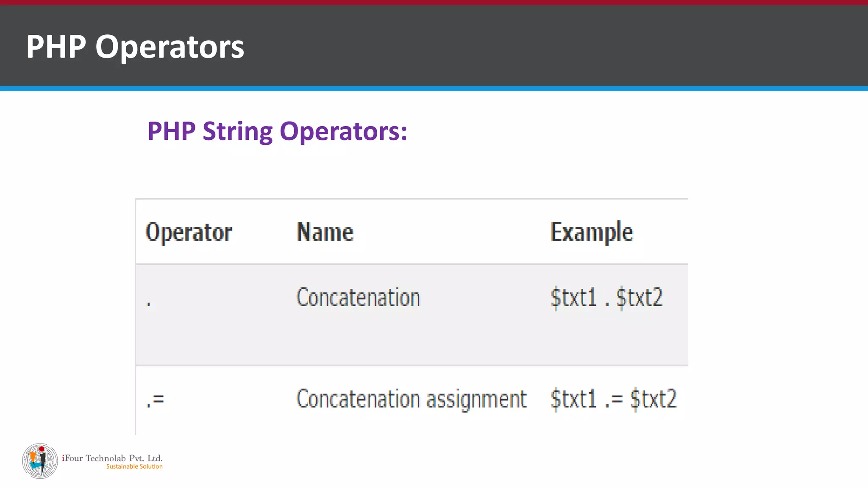Image resolution: width=868 pixels, height=488 pixels.
Task: Click the dark gray title banner background
Action: 551,47
